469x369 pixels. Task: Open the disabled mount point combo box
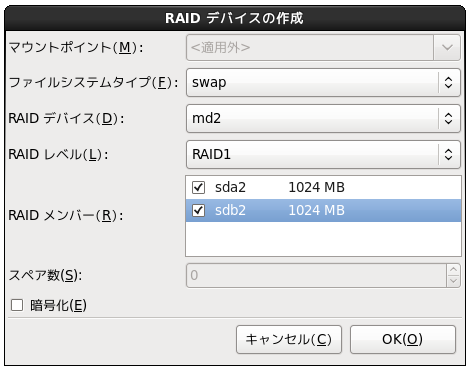[323, 47]
